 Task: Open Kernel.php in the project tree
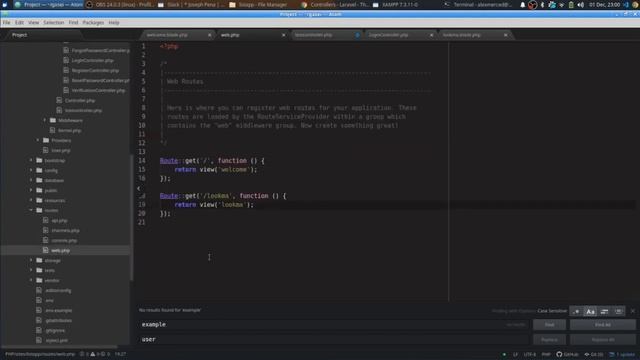[69, 131]
